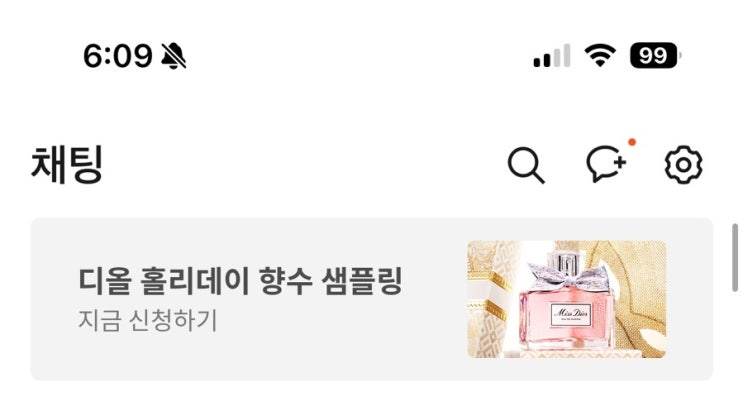
Task: Open the pink perfume bottle thumbnail
Action: coord(567,299)
